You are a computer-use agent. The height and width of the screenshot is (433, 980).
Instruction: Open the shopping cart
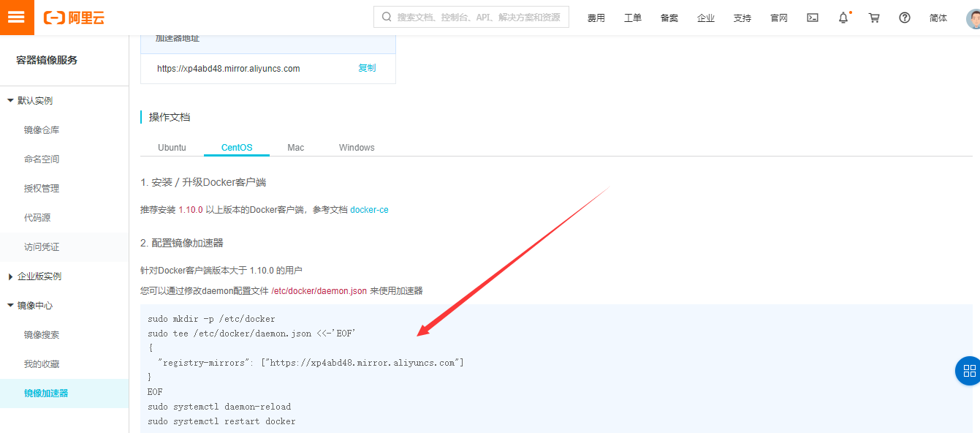coord(874,18)
